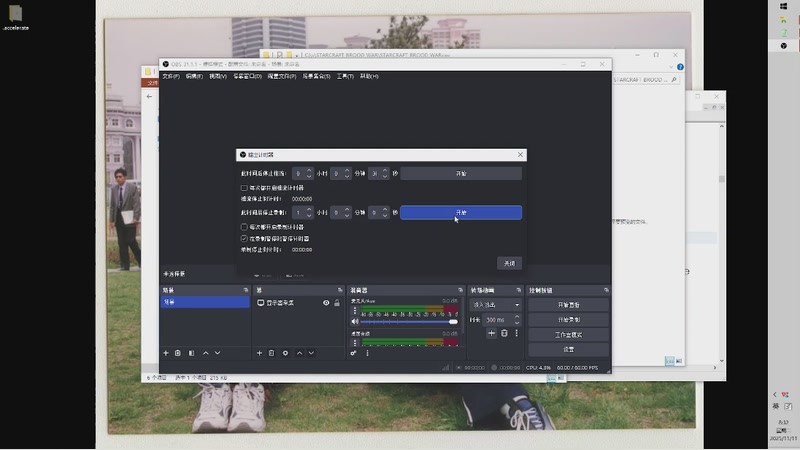The image size is (800, 450).
Task: Open source properties gear in Sources panel
Action: click(285, 353)
